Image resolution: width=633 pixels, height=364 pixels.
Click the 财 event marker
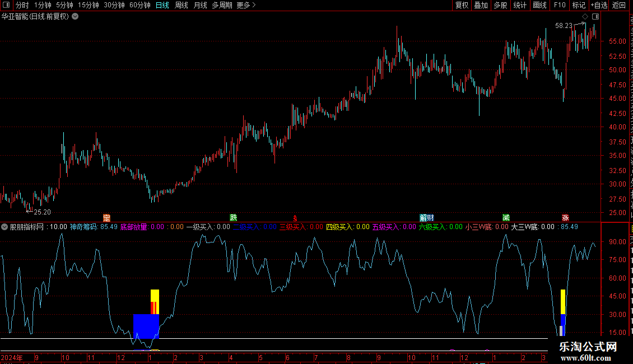point(430,218)
